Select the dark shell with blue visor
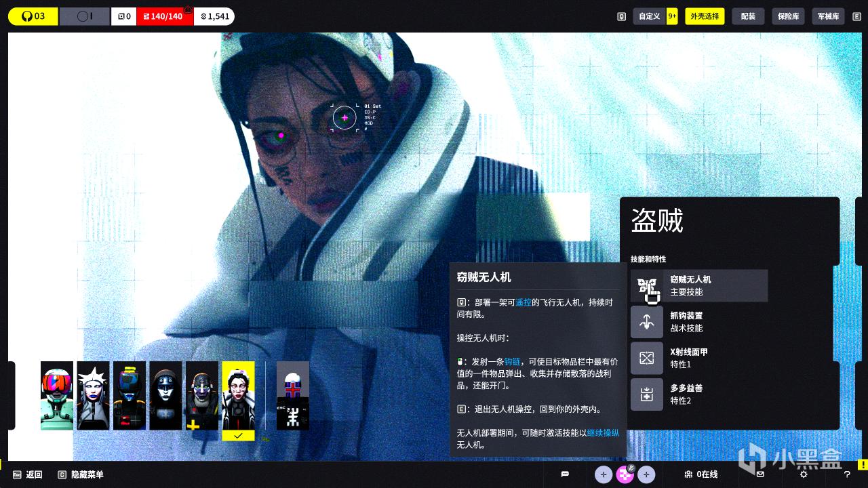Viewport: 868px width, 488px height. [130, 395]
